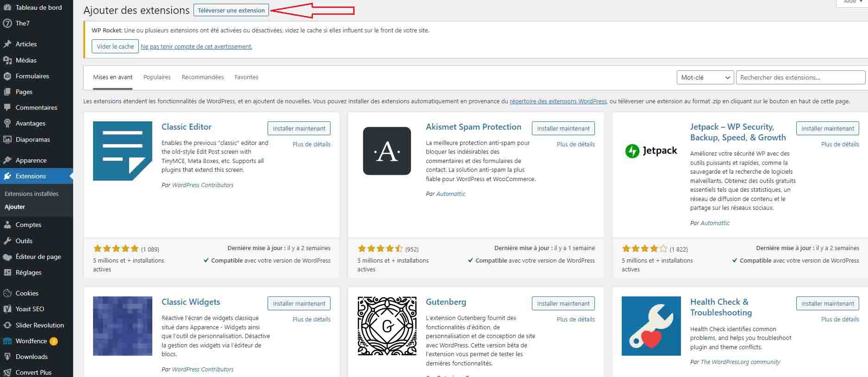Click the The7 theme icon
The height and width of the screenshot is (377, 868).
pyautogui.click(x=7, y=23)
